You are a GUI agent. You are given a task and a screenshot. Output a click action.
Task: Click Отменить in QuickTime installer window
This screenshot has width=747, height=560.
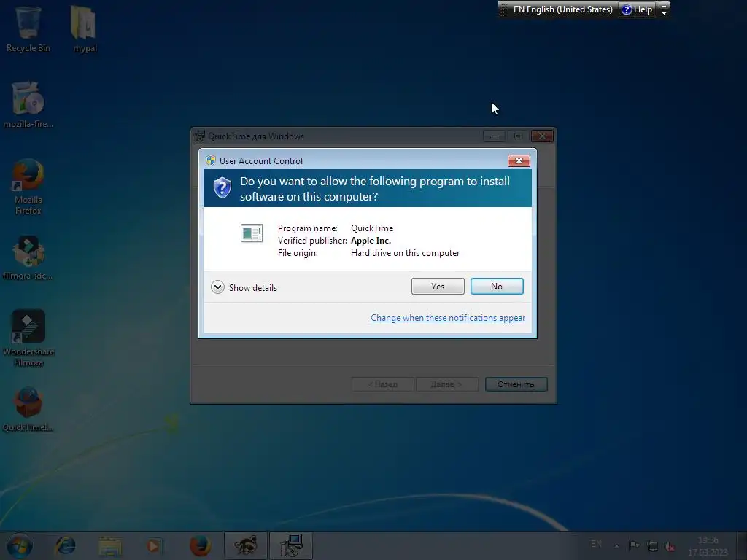516,384
